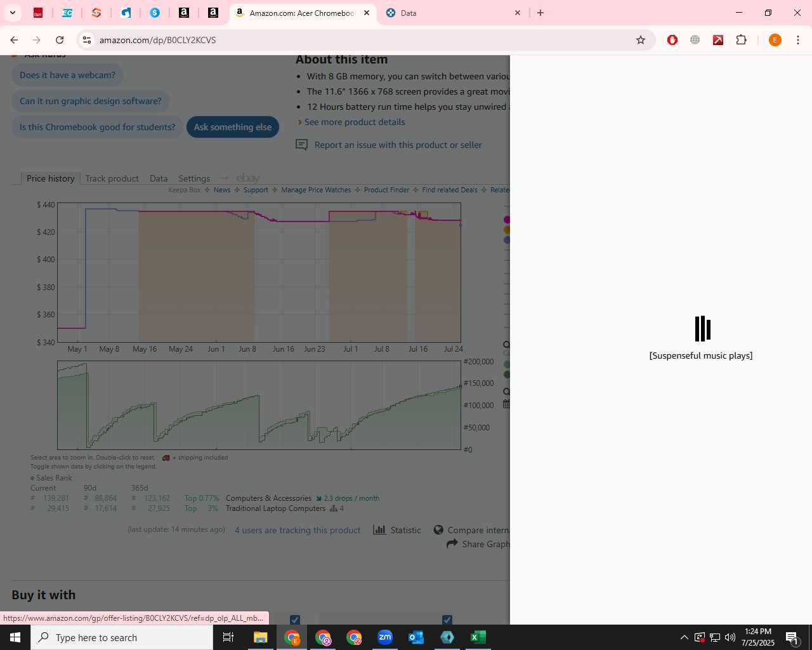812x650 pixels.
Task: Select the Price history Keepa tab
Action: [51, 178]
